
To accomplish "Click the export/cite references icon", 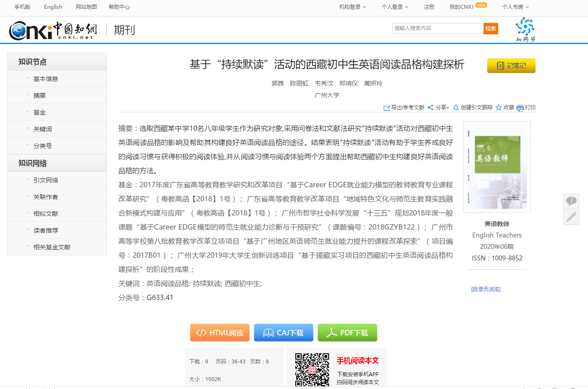I will click(387, 108).
